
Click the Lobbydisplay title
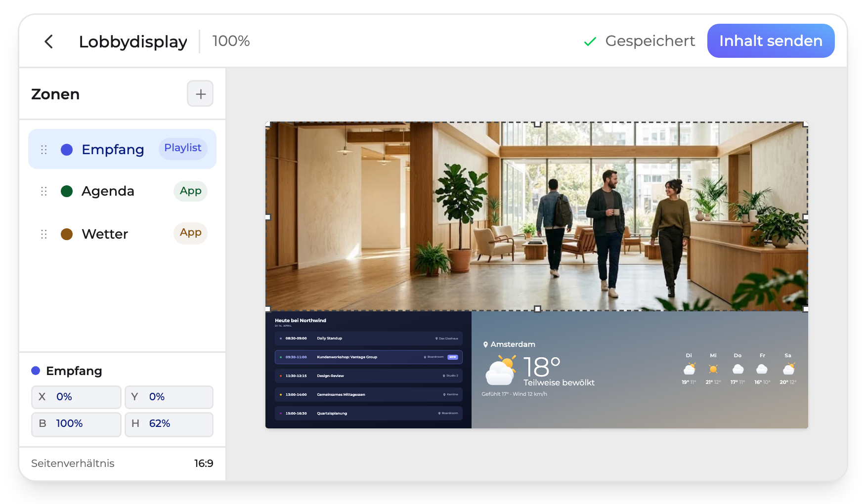click(x=133, y=42)
